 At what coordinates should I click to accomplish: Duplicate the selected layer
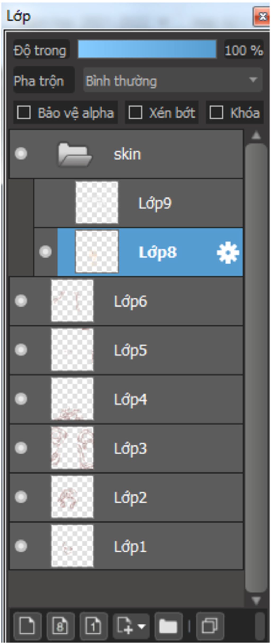pyautogui.click(x=210, y=626)
